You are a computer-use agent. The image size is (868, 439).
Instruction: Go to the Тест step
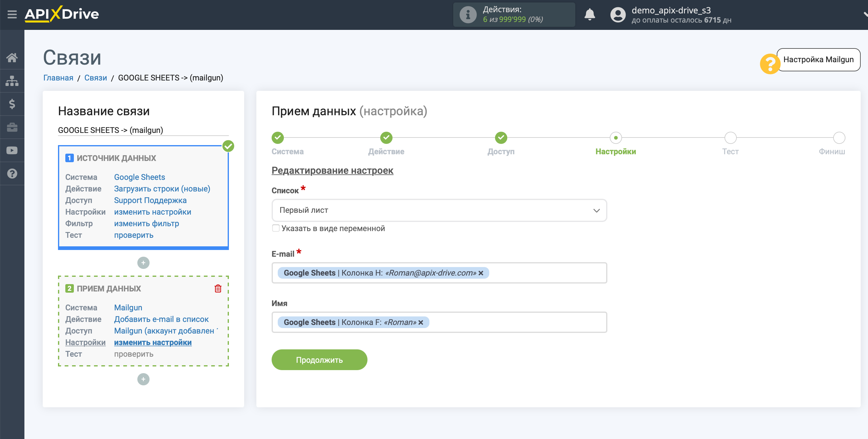coord(730,138)
